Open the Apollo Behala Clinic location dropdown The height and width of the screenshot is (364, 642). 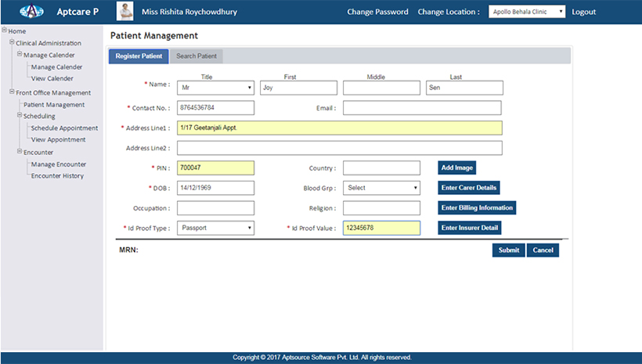(526, 12)
